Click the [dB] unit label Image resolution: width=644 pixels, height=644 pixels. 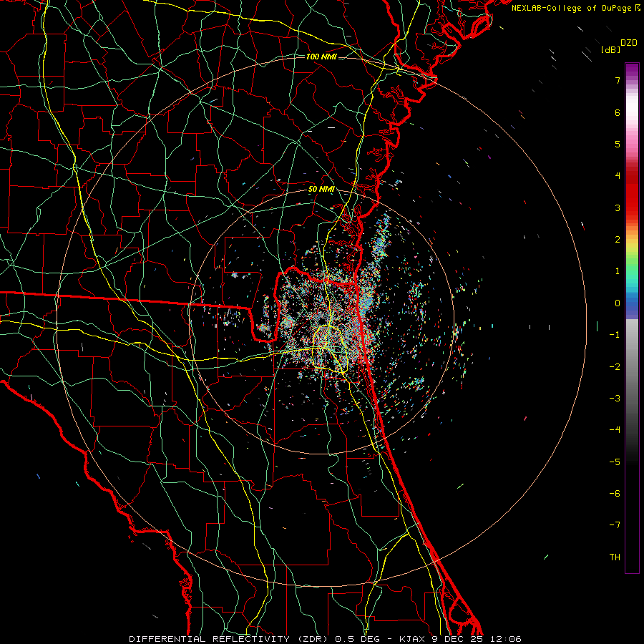click(610, 49)
